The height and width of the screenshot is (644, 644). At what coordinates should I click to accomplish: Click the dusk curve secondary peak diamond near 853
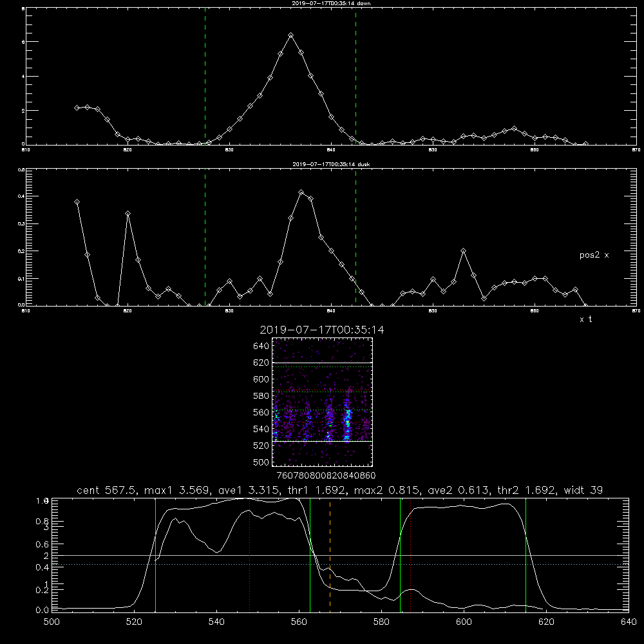pos(463,251)
